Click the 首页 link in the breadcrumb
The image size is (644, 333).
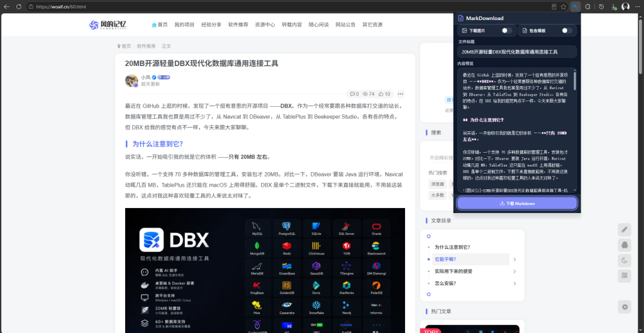[x=126, y=46]
